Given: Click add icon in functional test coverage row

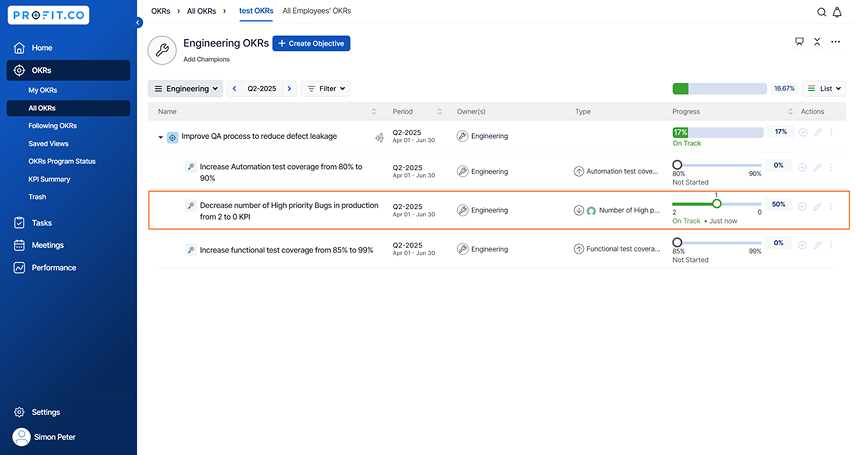Looking at the screenshot, I should (x=802, y=245).
